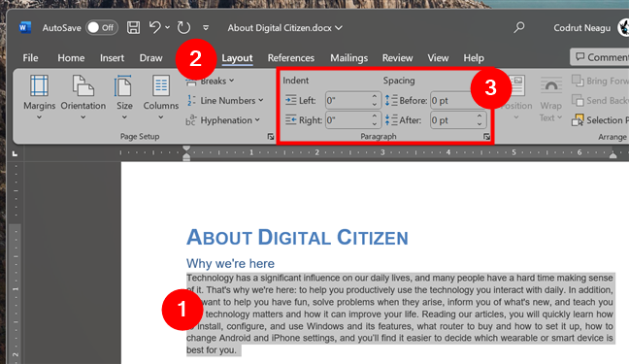Expand the Line Numbers dropdown

point(225,100)
